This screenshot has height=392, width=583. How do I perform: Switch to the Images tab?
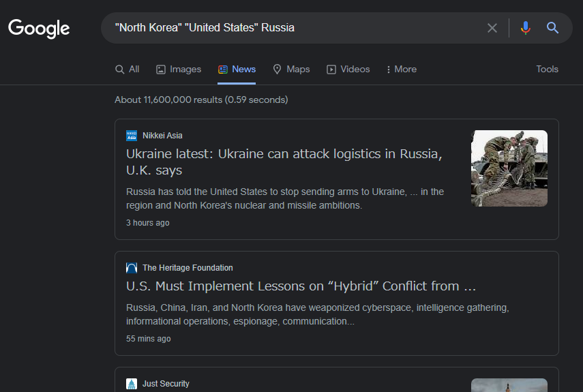point(179,70)
